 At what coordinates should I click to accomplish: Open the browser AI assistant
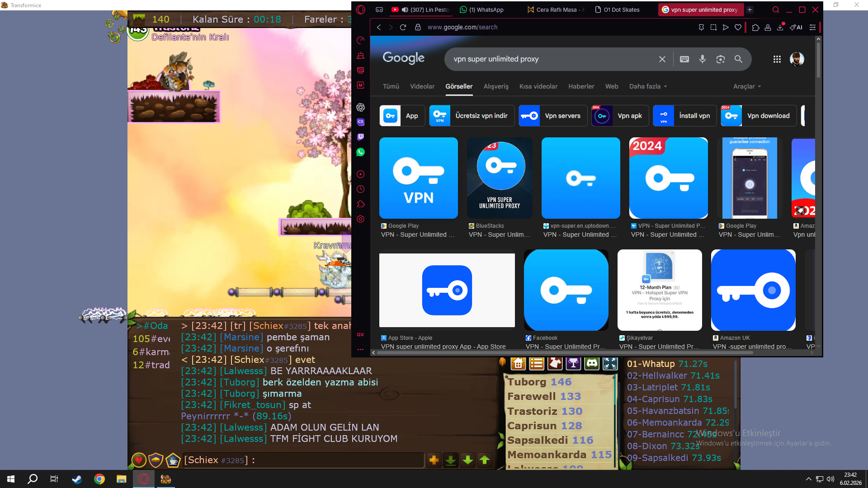[796, 27]
